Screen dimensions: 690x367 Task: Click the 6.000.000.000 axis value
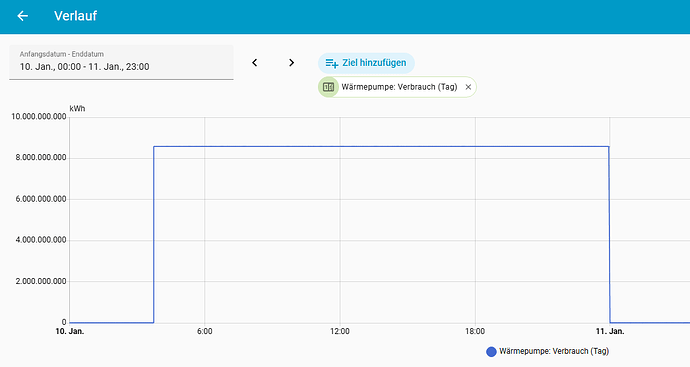coord(41,199)
